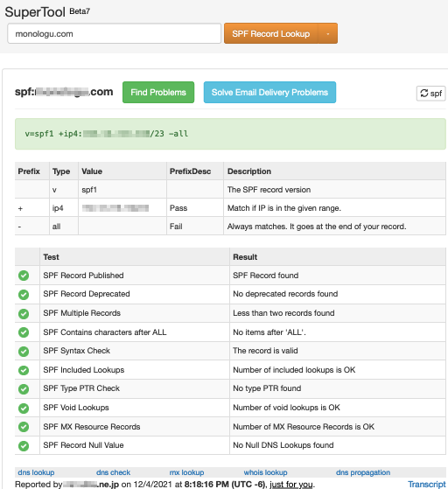Click Solve Email Delivery Problems button

tap(269, 93)
